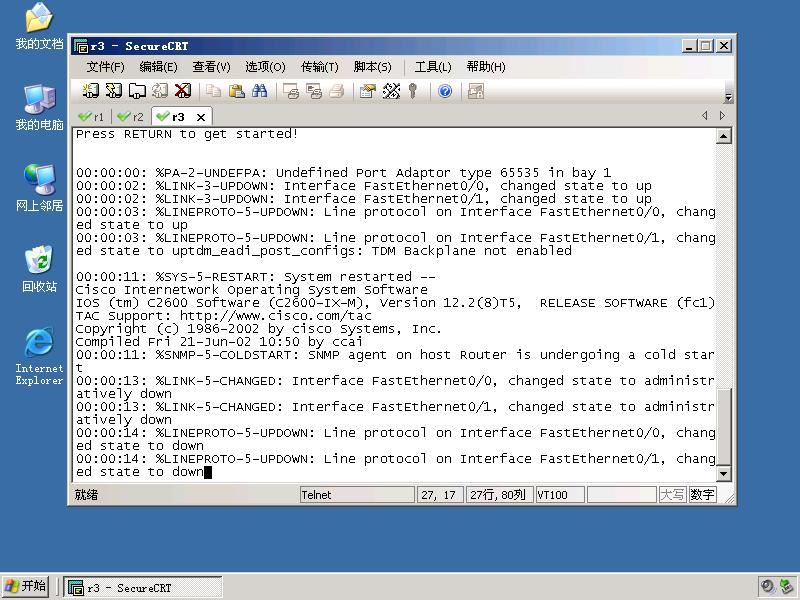Click the SecureCRT title bar system icon
This screenshot has height=600, width=800.
pyautogui.click(x=81, y=46)
